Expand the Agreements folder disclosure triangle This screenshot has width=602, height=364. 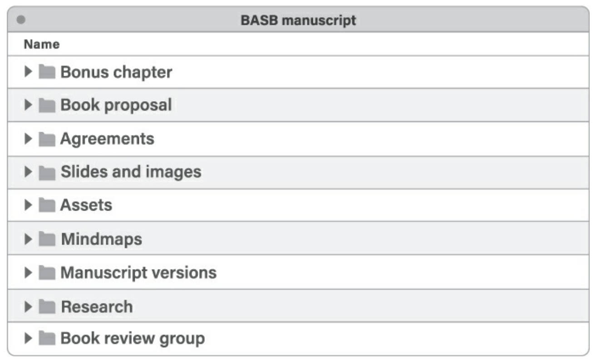pyautogui.click(x=28, y=139)
